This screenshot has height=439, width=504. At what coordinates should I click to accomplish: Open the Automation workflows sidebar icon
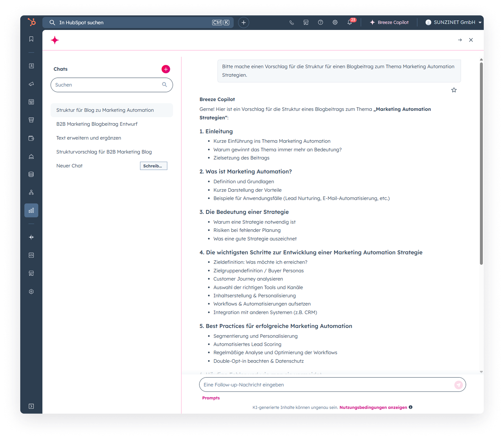[31, 192]
